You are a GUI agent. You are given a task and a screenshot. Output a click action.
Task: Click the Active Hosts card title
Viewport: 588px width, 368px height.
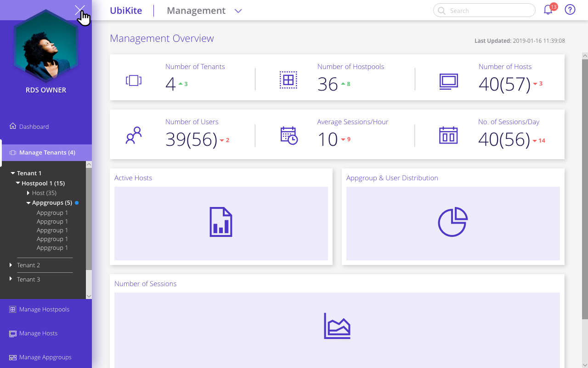[x=133, y=178]
